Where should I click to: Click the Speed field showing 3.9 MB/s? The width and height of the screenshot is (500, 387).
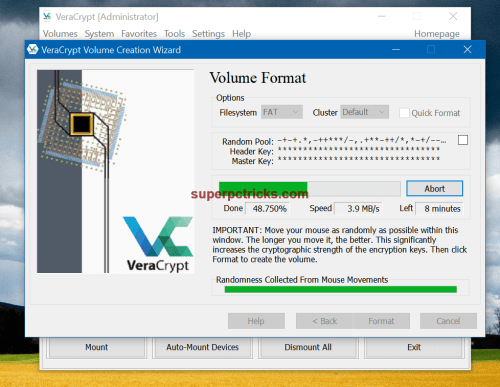pos(358,209)
